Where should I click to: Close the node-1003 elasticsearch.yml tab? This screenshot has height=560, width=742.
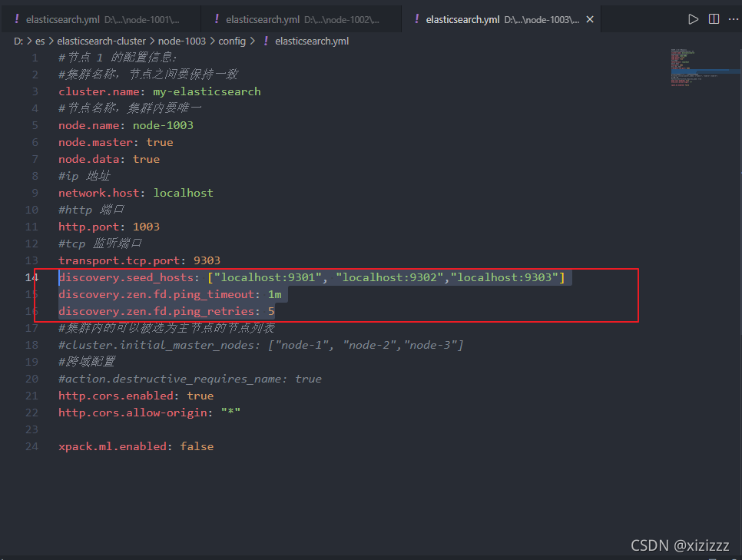click(590, 19)
